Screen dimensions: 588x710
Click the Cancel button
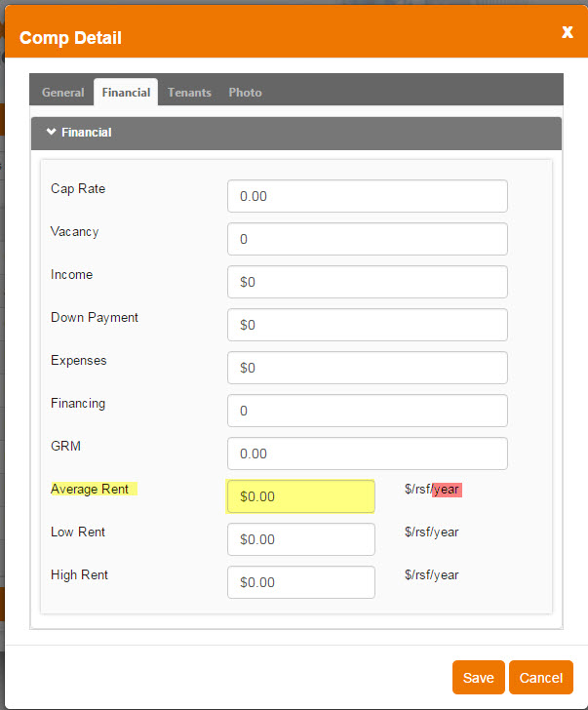[540, 678]
